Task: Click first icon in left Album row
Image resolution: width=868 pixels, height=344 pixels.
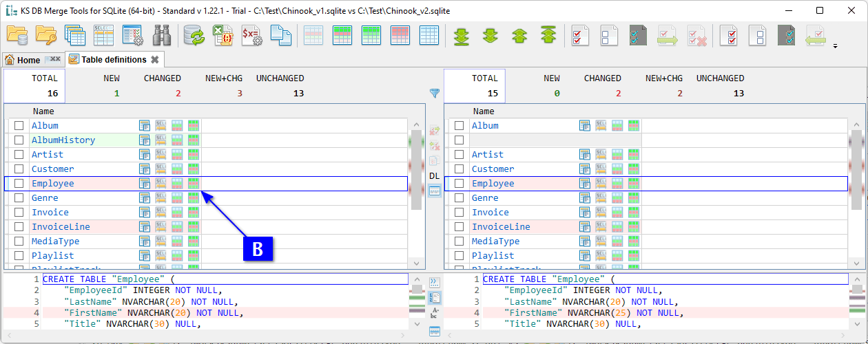Action: tap(145, 126)
